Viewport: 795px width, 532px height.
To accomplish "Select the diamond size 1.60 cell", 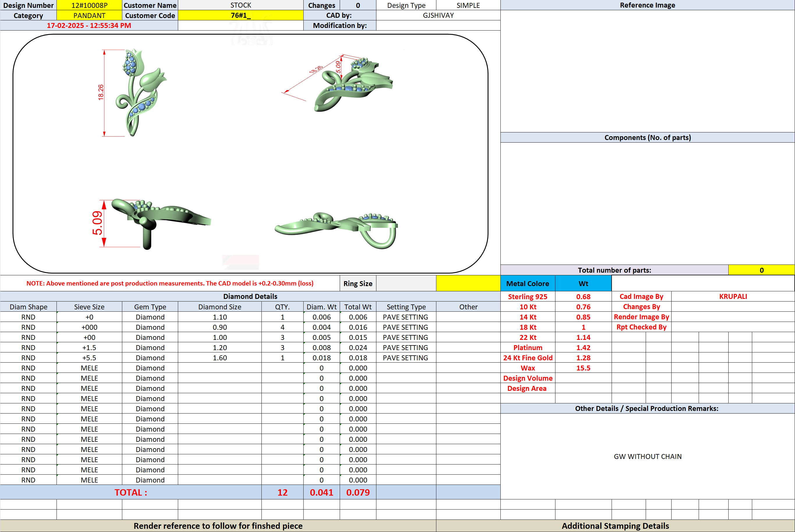I will point(219,358).
